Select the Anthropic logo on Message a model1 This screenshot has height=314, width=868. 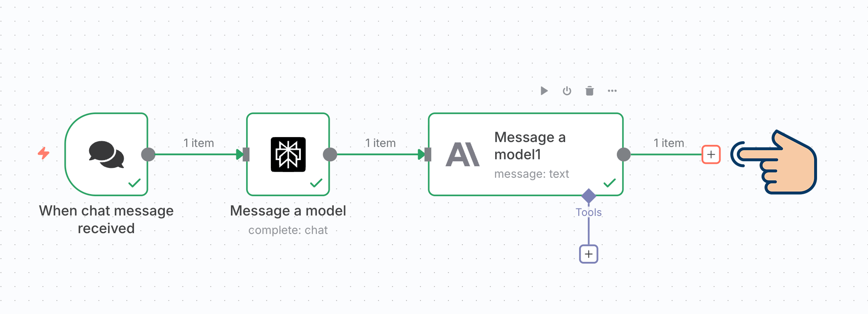point(462,155)
